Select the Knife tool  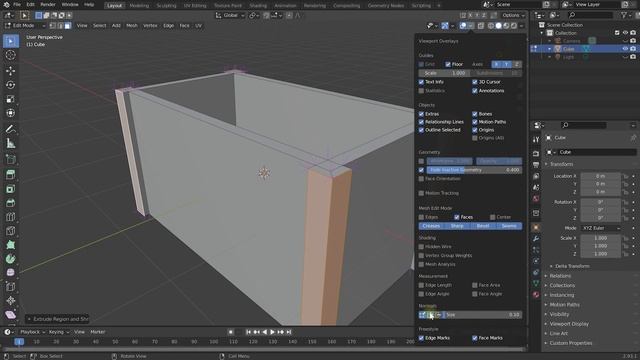click(11, 231)
